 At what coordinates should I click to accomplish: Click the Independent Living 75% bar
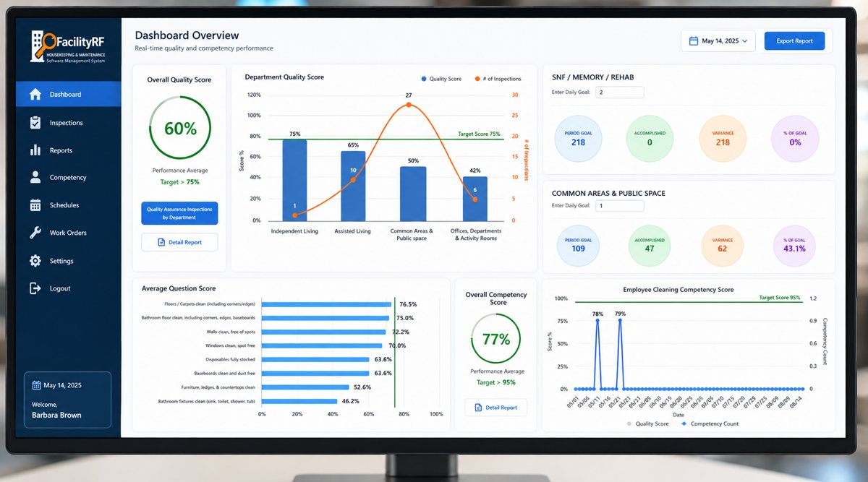(x=294, y=180)
